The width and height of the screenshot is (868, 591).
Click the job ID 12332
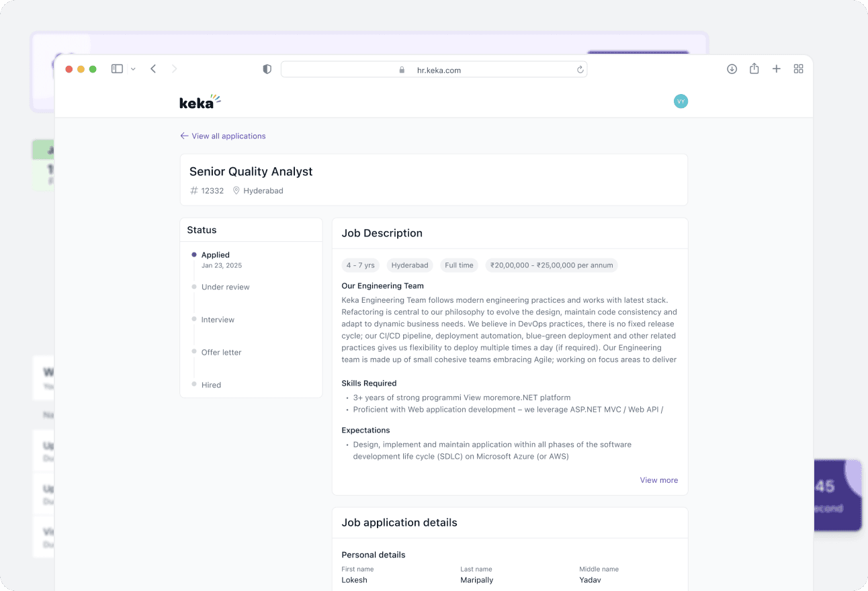coord(207,191)
